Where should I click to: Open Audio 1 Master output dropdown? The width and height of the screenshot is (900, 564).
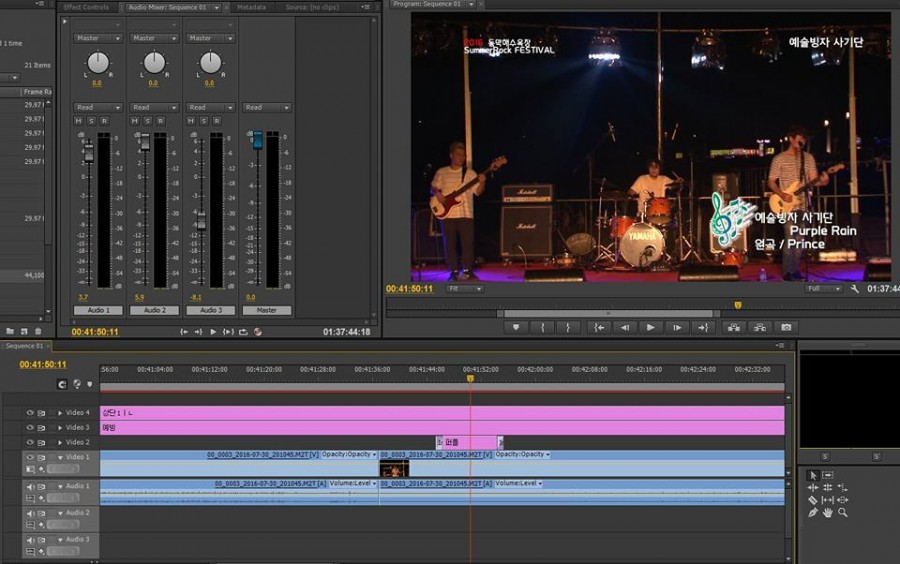(98, 38)
